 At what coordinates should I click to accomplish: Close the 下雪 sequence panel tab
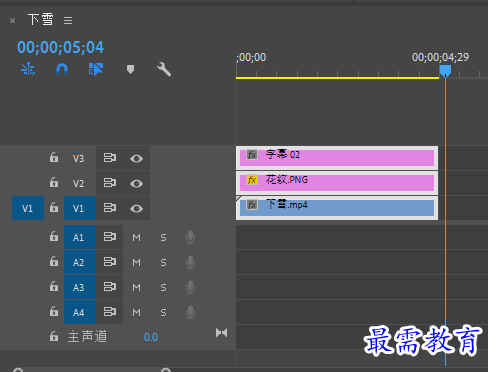(12, 21)
